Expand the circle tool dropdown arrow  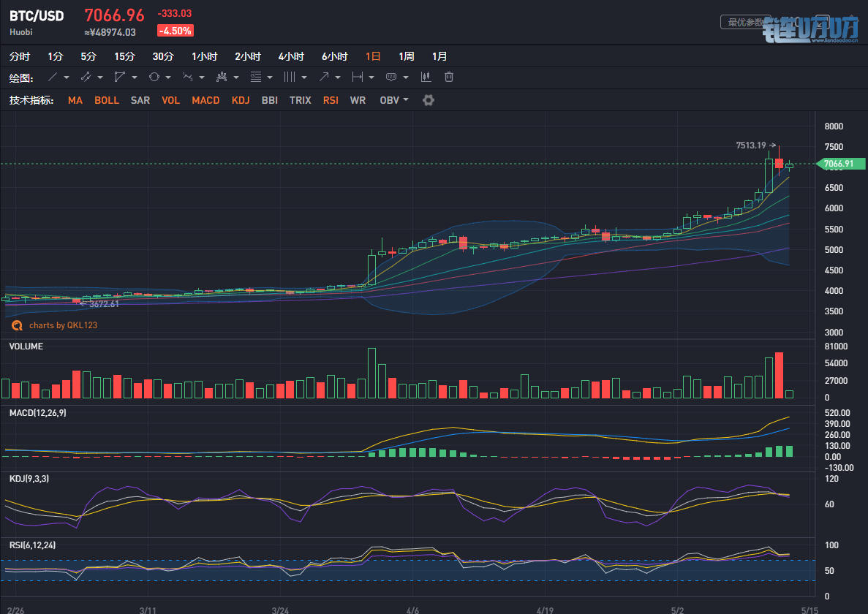(167, 77)
